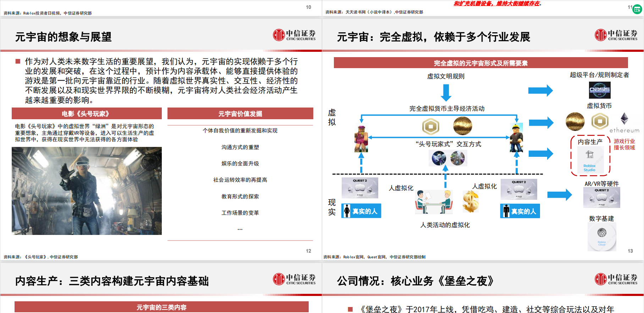Click the text 完全虚拟货币主导经济活动

[447, 108]
